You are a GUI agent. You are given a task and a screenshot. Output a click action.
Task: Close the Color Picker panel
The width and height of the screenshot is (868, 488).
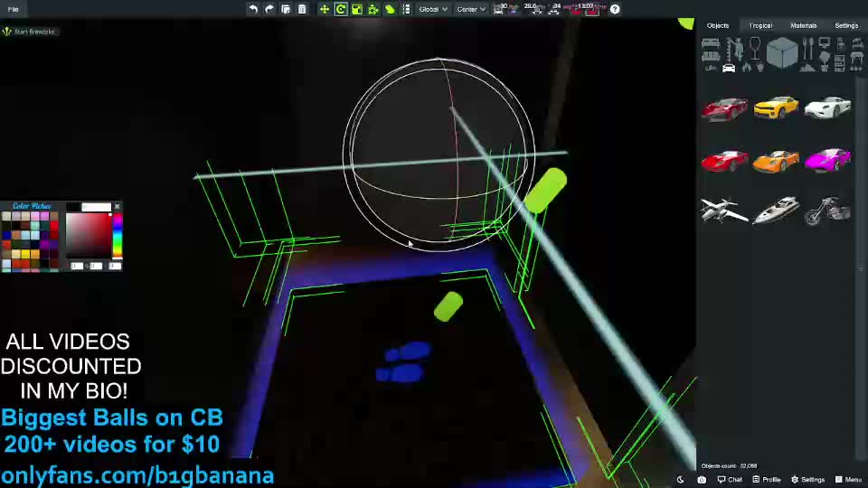click(x=117, y=207)
